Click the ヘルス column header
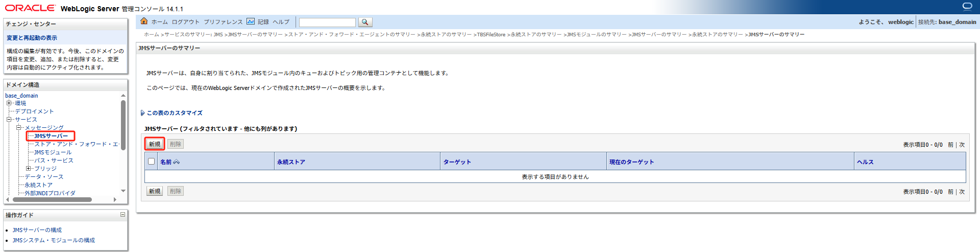Image resolution: width=980 pixels, height=252 pixels. [865, 162]
